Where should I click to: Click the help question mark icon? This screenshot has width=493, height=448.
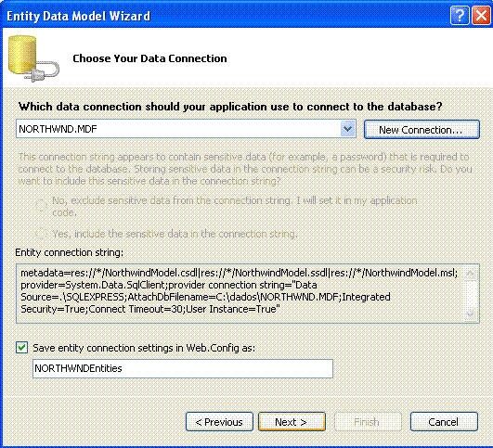[x=460, y=15]
